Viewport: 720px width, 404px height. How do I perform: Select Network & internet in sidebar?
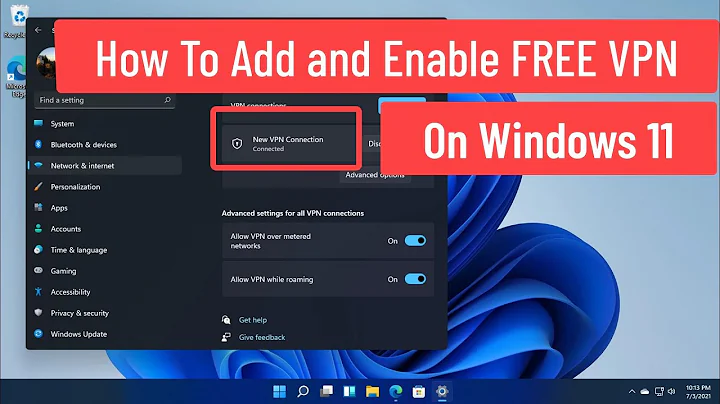click(x=106, y=166)
